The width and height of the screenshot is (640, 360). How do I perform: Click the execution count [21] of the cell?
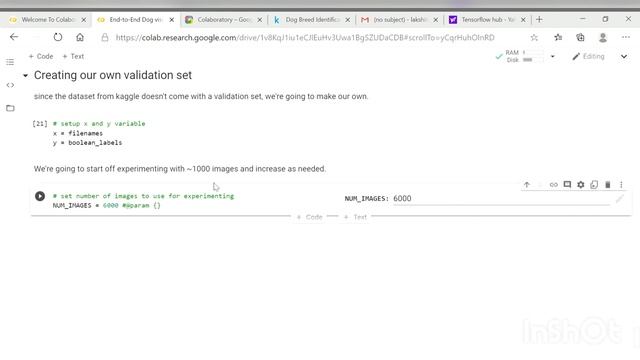(x=40, y=123)
